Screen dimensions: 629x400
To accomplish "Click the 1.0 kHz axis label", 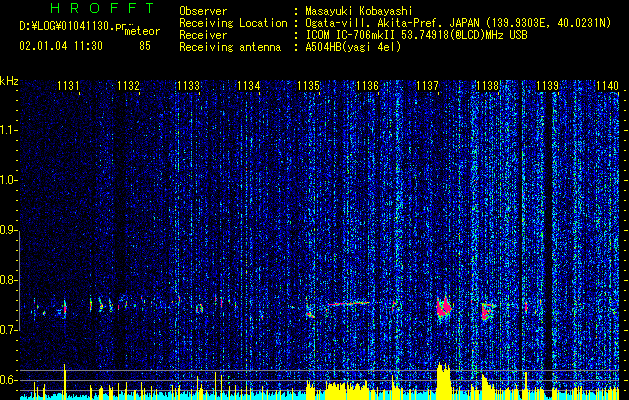I will pyautogui.click(x=9, y=180).
